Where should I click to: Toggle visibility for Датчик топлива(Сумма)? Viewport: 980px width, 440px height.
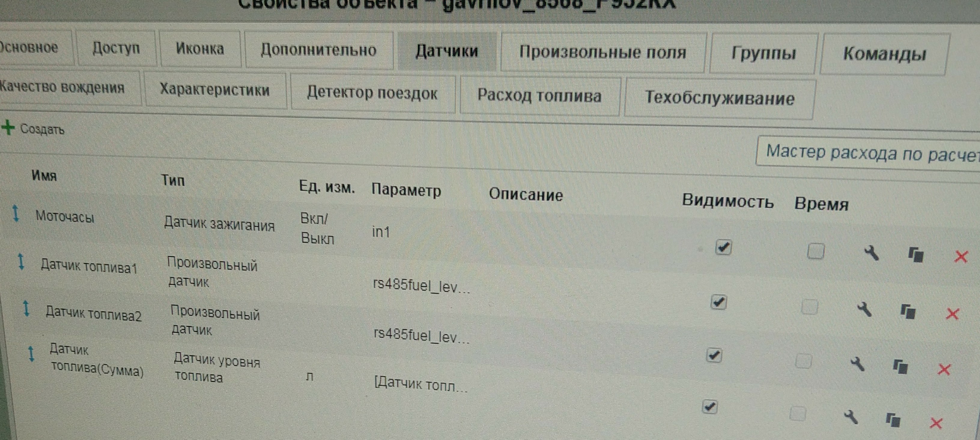[x=709, y=407]
